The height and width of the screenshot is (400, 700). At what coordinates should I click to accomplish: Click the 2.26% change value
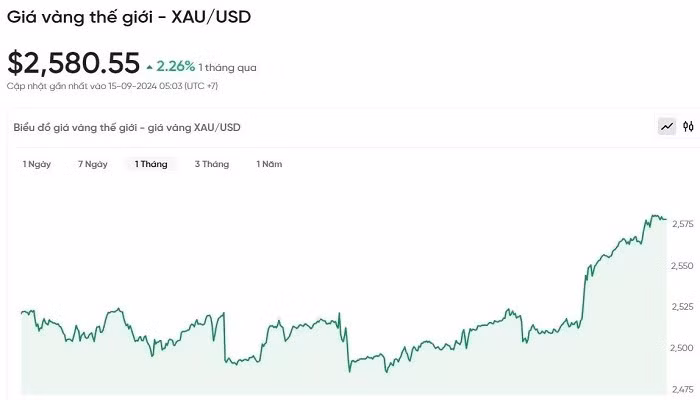coord(176,67)
